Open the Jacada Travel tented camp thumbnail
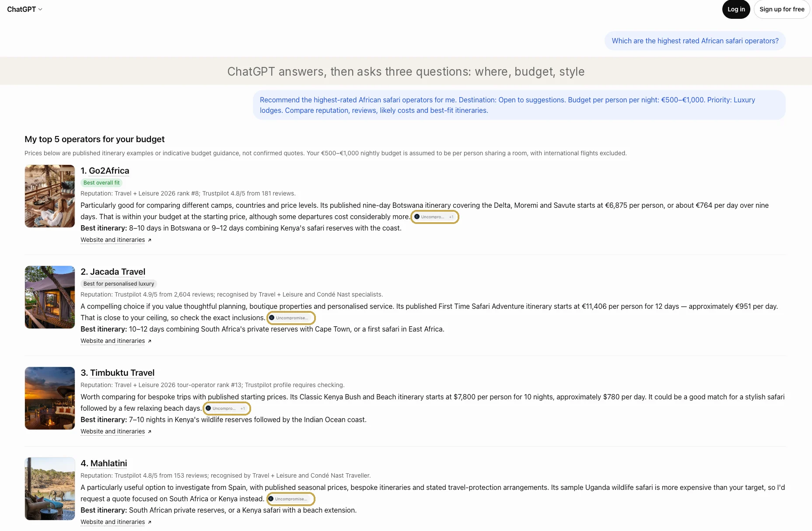This screenshot has height=531, width=812. (50, 297)
